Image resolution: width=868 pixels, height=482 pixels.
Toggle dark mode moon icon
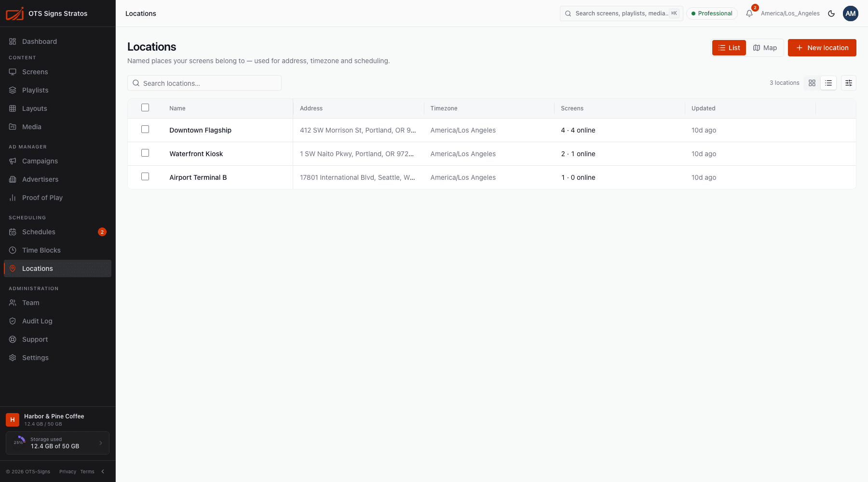[x=831, y=13]
